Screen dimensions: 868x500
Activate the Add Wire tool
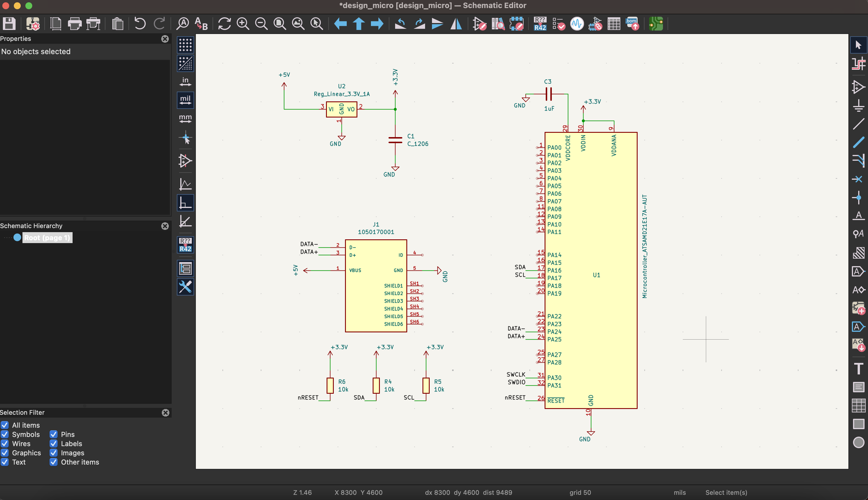coord(859,124)
